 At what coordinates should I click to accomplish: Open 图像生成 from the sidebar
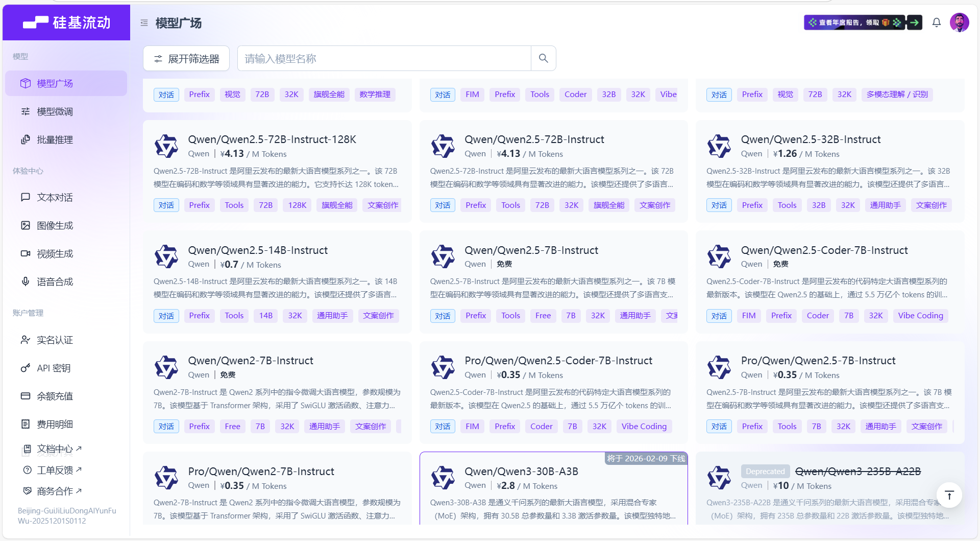pos(55,225)
